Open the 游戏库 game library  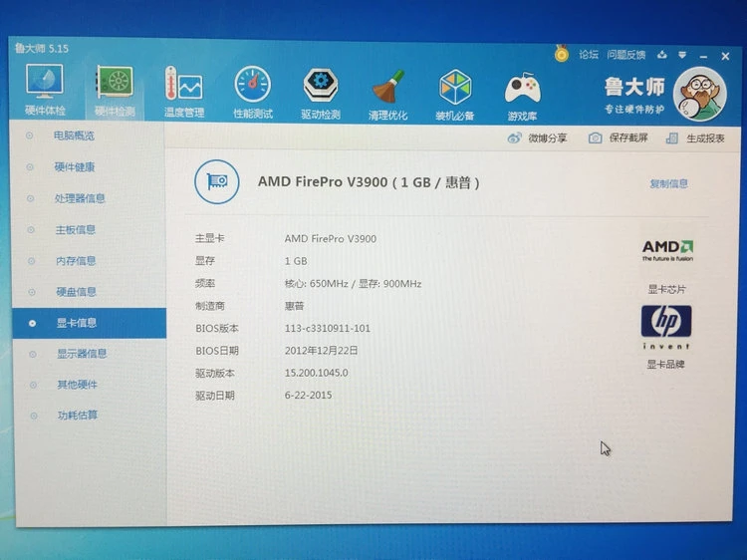tap(522, 96)
